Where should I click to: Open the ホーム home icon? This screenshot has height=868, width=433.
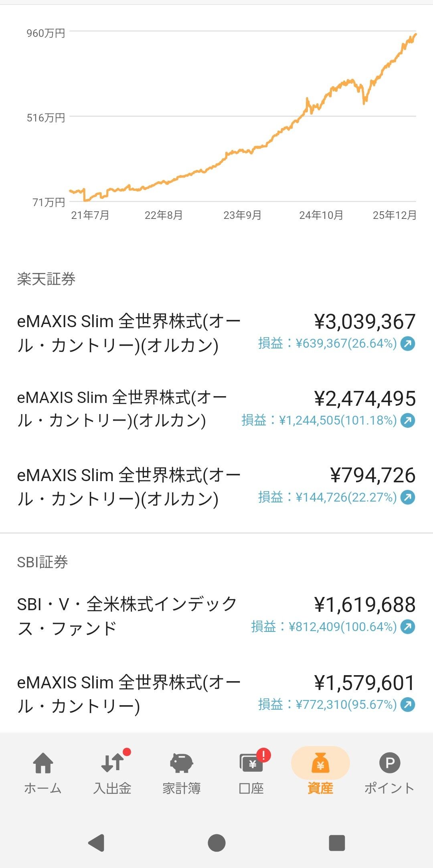pos(43,763)
